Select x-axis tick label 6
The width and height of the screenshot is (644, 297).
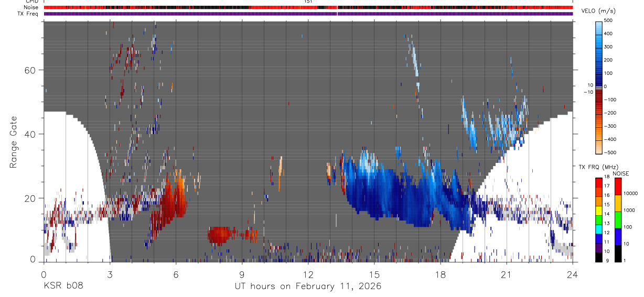click(x=176, y=274)
